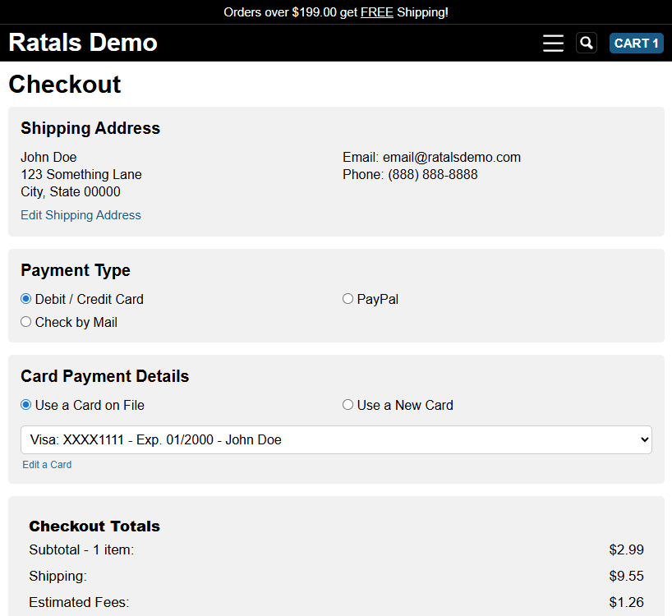Click Edit a Card link
Image resolution: width=672 pixels, height=616 pixels.
pos(47,465)
